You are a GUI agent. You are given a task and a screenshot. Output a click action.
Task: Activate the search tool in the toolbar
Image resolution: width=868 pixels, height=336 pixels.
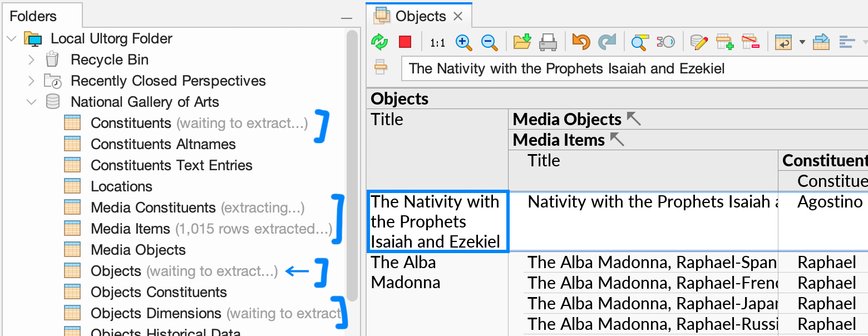639,42
